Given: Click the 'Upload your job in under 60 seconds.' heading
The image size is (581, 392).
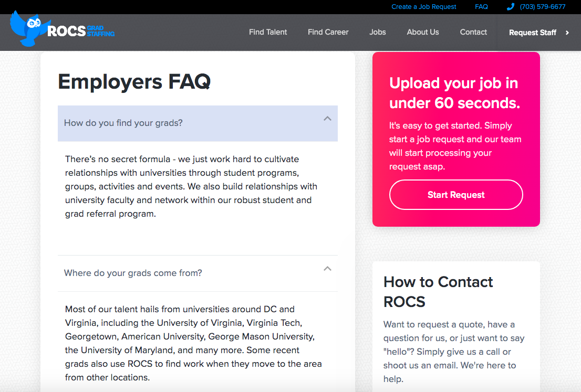Looking at the screenshot, I should (454, 93).
